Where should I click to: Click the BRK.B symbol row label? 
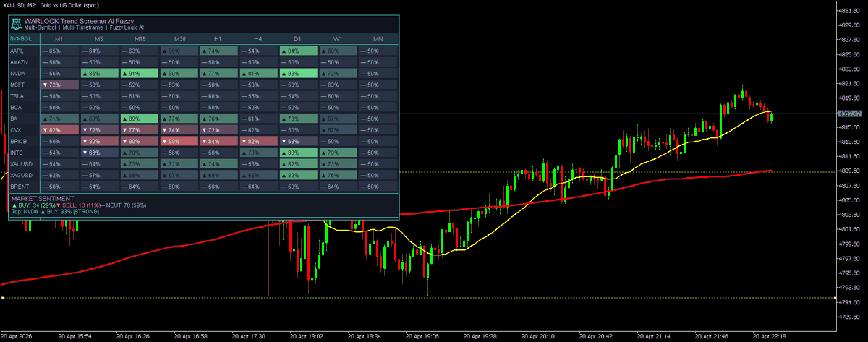tap(19, 142)
